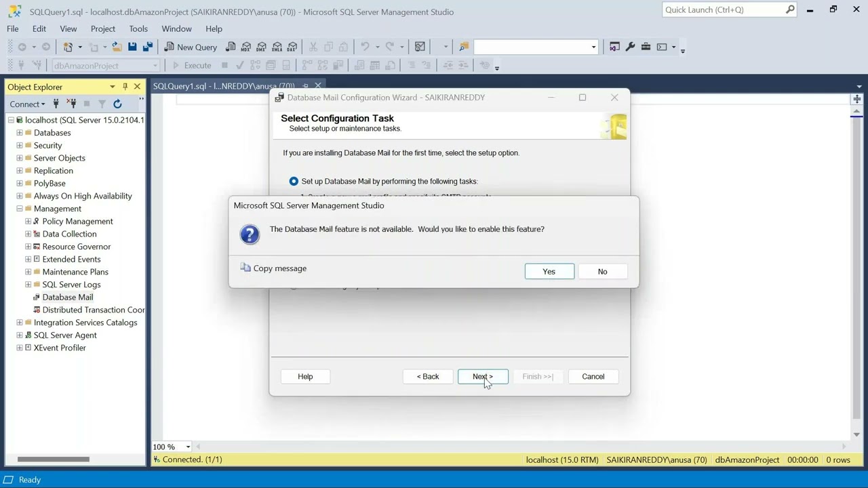Screen dimensions: 868x488
Task: Close the Object Explorer panel
Action: pyautogui.click(x=137, y=87)
